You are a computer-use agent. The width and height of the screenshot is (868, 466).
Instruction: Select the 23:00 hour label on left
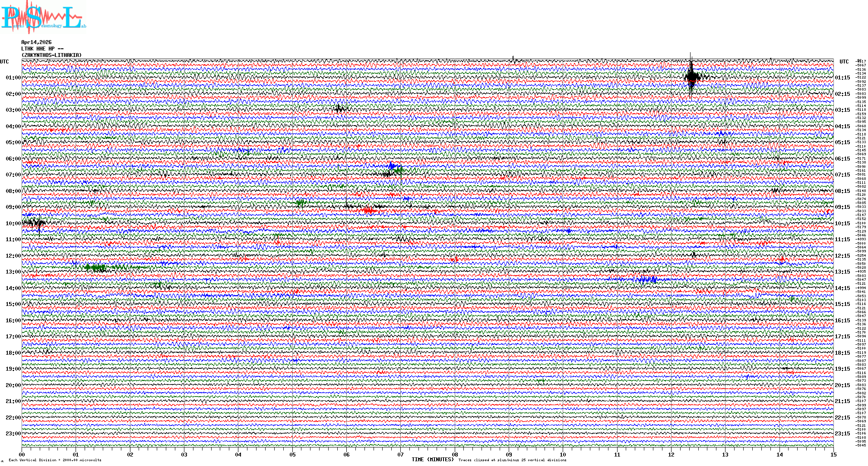[x=13, y=434]
